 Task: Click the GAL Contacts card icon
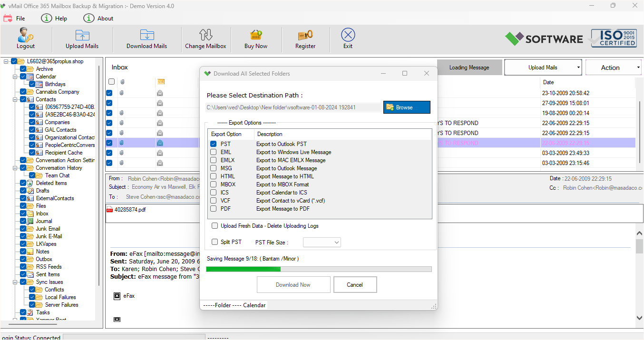39,130
